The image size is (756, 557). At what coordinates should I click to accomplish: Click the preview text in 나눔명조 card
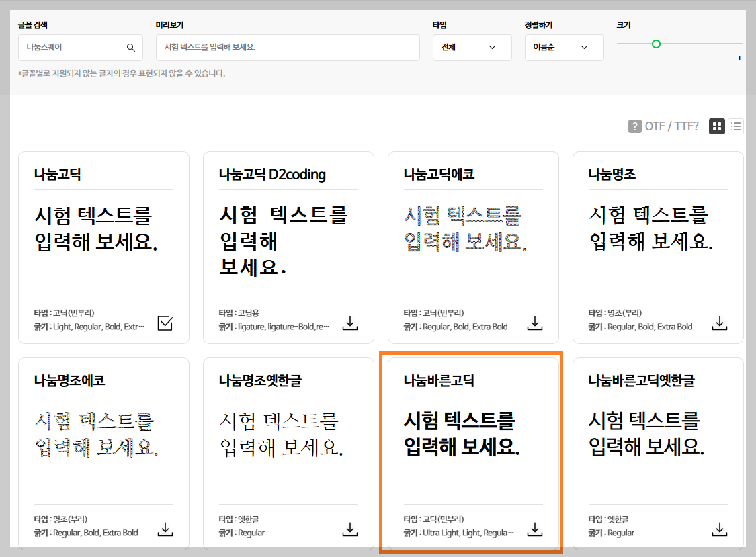click(650, 228)
